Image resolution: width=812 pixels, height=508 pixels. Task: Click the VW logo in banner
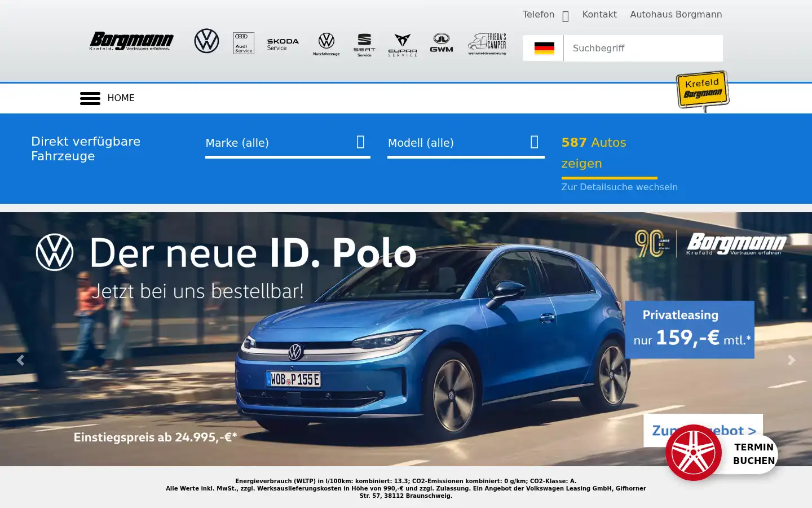click(x=55, y=252)
